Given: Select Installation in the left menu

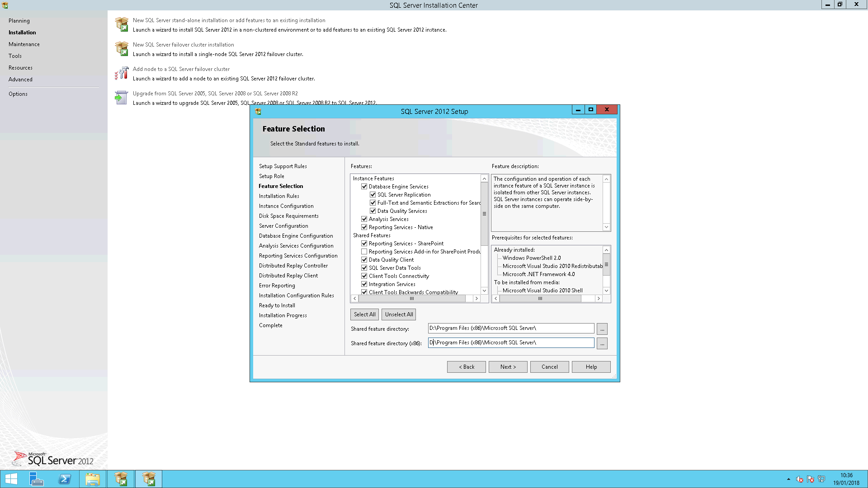Looking at the screenshot, I should (x=22, y=33).
